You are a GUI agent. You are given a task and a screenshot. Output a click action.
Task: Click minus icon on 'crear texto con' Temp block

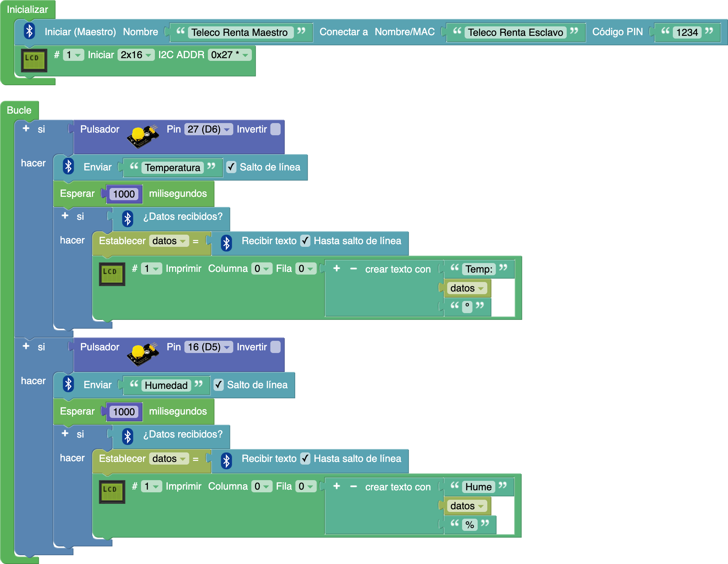[353, 269]
